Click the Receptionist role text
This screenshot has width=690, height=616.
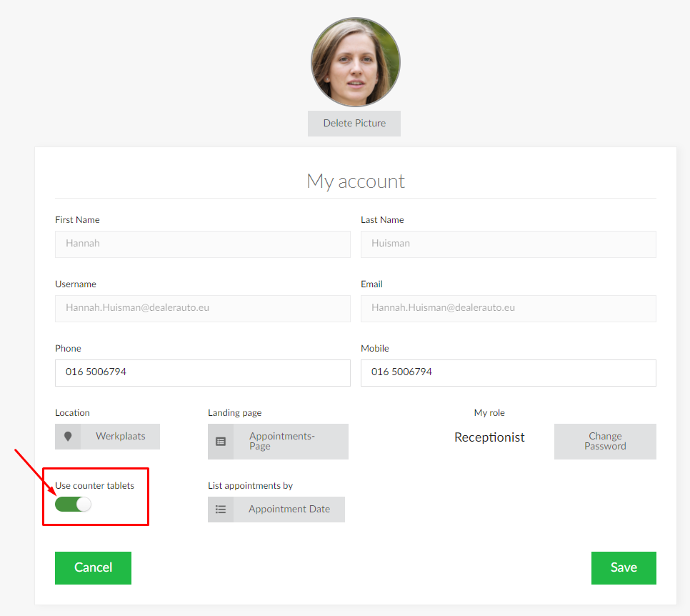point(489,437)
